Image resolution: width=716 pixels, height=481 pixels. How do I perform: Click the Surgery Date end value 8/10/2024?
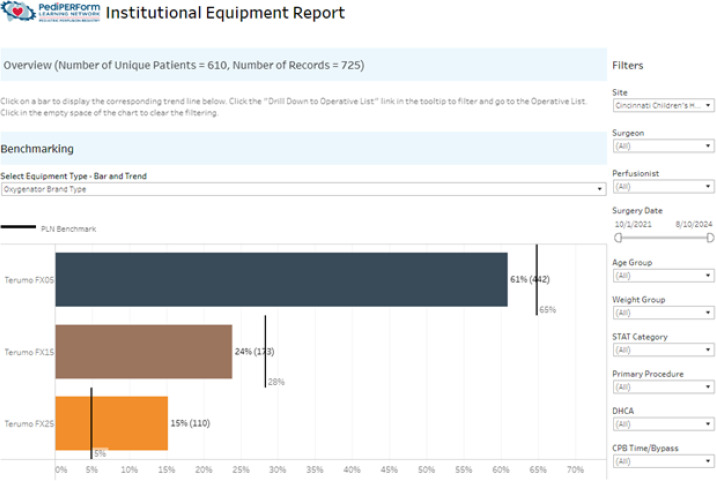[694, 224]
